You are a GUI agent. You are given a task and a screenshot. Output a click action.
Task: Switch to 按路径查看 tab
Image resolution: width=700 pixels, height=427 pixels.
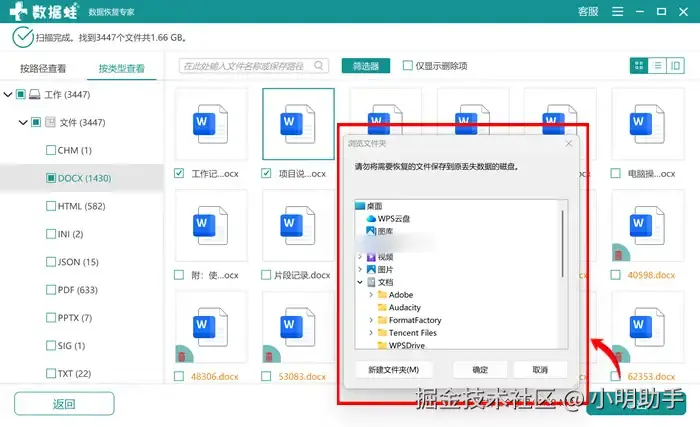pyautogui.click(x=43, y=68)
